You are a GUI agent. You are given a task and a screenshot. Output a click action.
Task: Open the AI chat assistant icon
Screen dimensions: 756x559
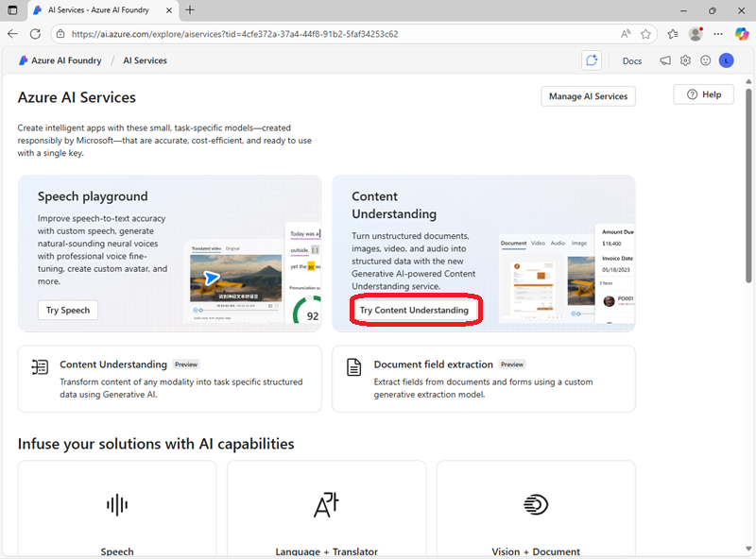coord(592,60)
